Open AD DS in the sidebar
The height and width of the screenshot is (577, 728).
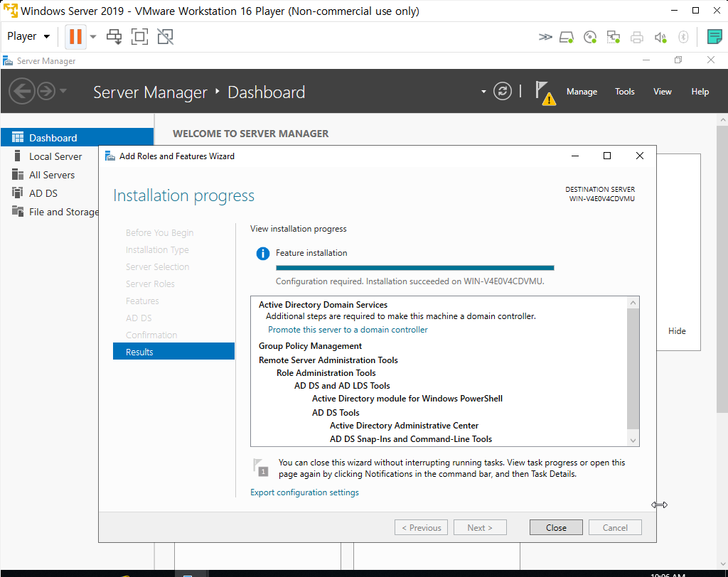coord(43,193)
